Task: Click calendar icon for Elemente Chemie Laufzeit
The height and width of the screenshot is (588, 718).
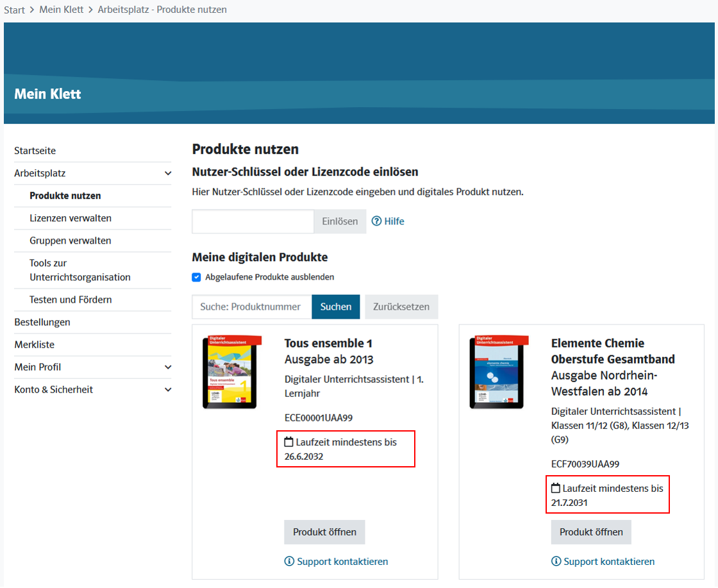Action: point(555,488)
